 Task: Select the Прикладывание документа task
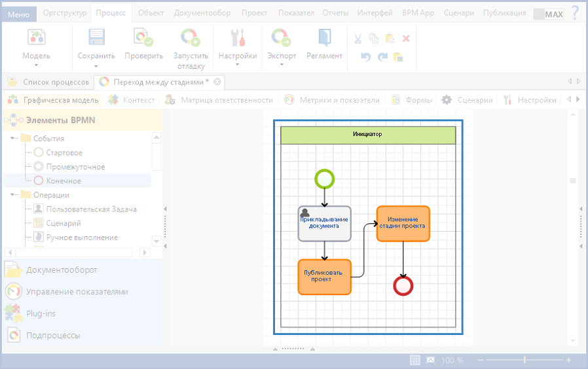(x=324, y=224)
